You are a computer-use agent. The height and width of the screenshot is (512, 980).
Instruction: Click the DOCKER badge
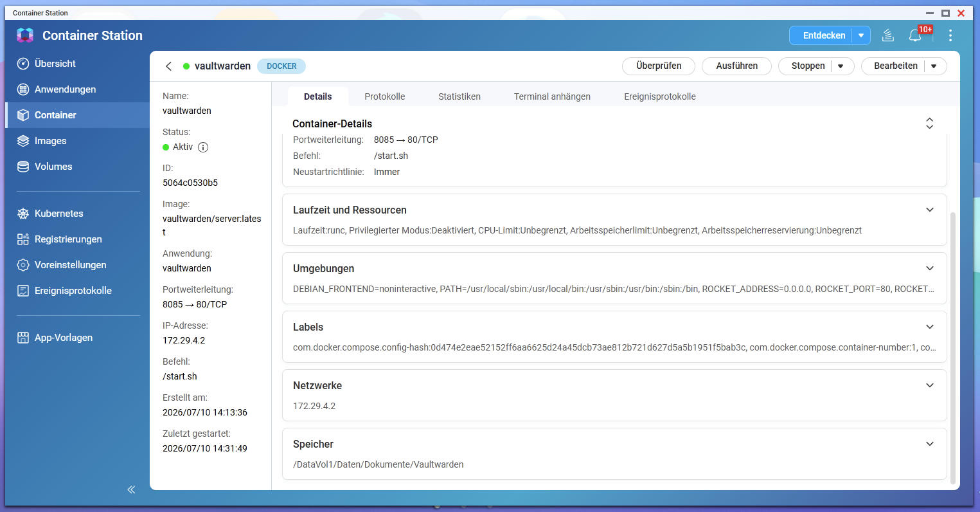281,66
